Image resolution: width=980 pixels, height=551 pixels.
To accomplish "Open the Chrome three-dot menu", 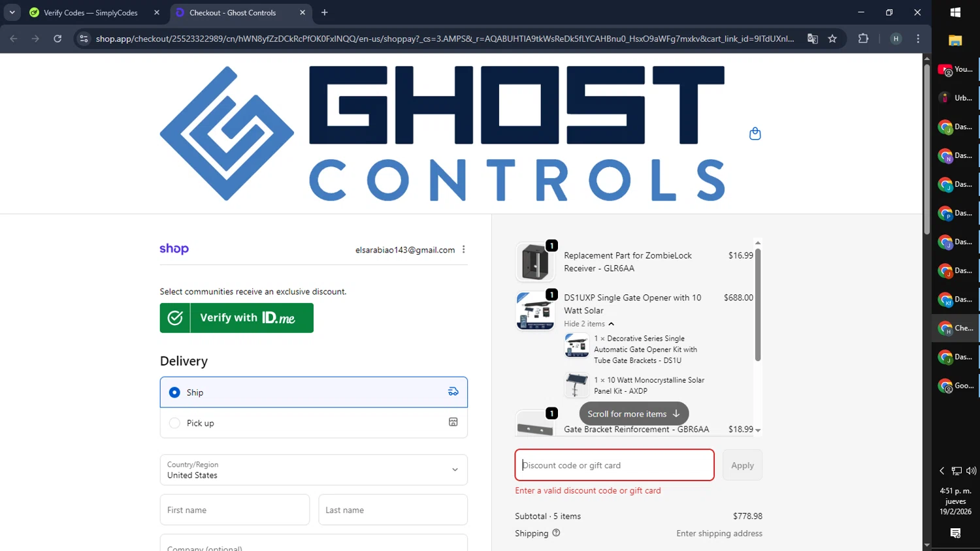I will (x=918, y=39).
